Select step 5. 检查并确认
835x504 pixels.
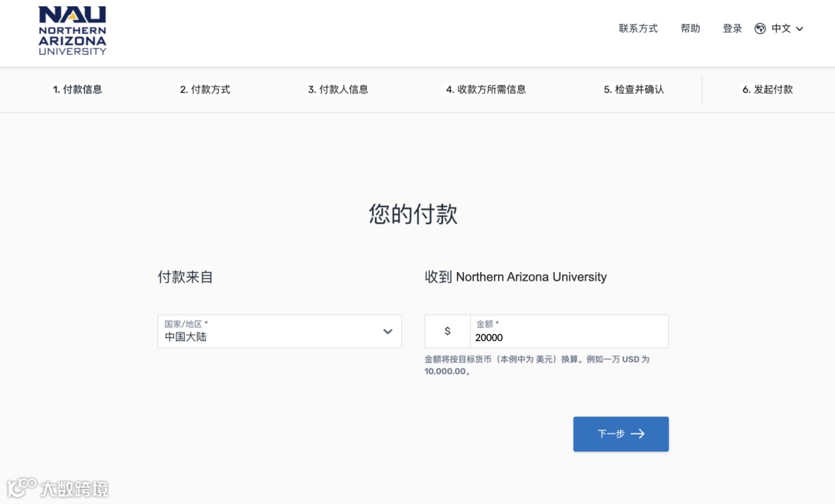click(634, 90)
